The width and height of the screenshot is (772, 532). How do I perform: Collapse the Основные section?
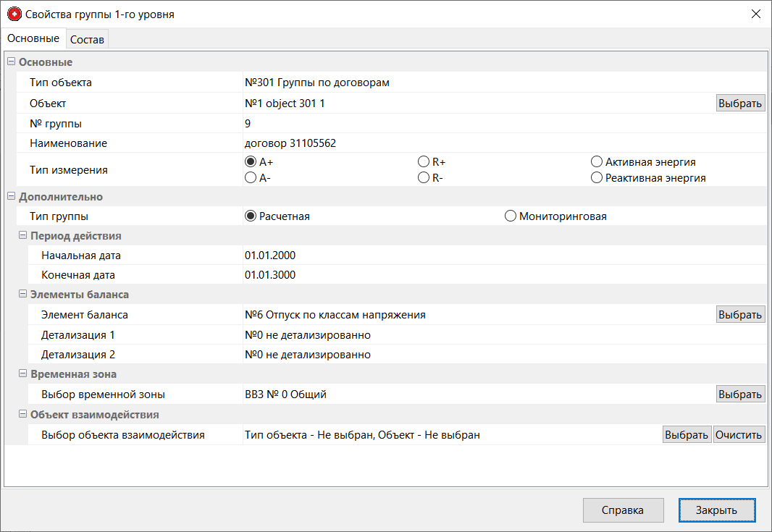click(10, 62)
